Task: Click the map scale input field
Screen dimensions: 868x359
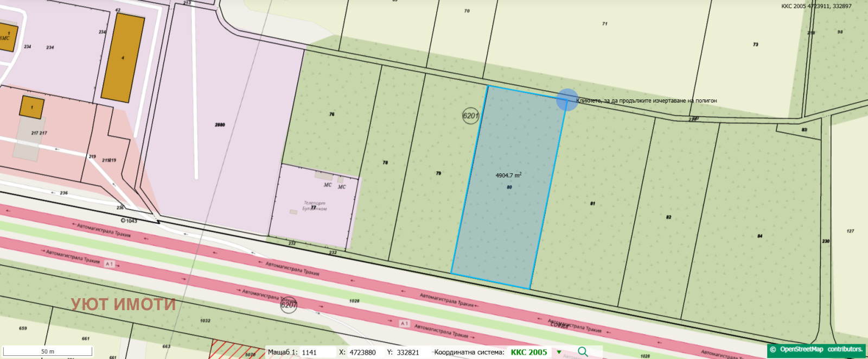Action: 316,352
